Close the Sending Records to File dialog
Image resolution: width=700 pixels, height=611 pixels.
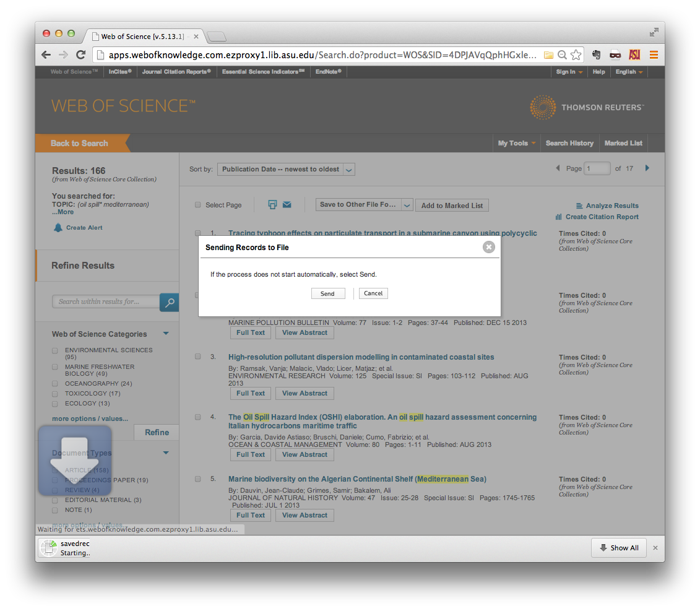(x=489, y=247)
